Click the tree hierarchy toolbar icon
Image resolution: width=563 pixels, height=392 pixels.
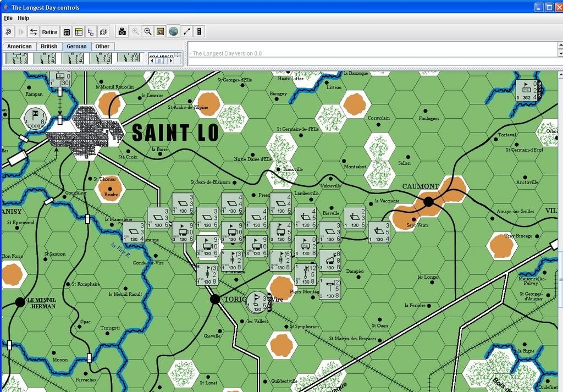tap(91, 32)
